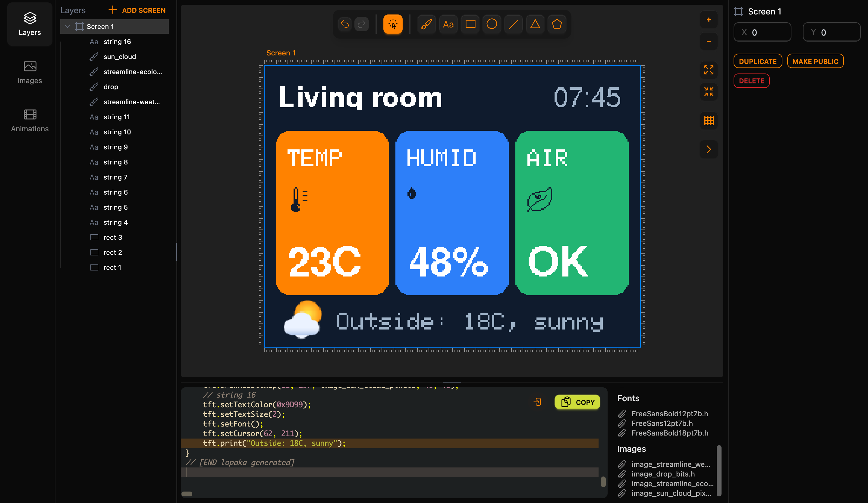Open FreeSans12pt7b.h font file
868x503 pixels.
[x=662, y=423]
